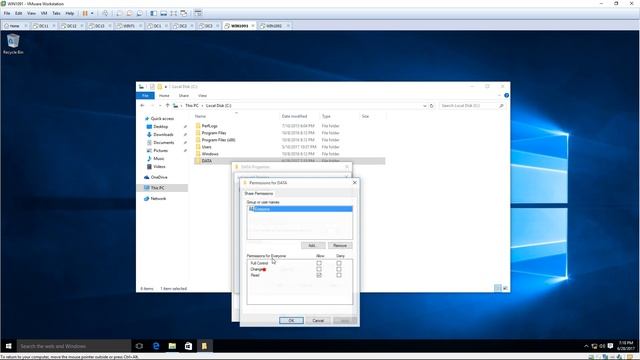Click Cancel in the Permissions for DATA dialog
640x360 pixels.
pyautogui.click(x=318, y=320)
